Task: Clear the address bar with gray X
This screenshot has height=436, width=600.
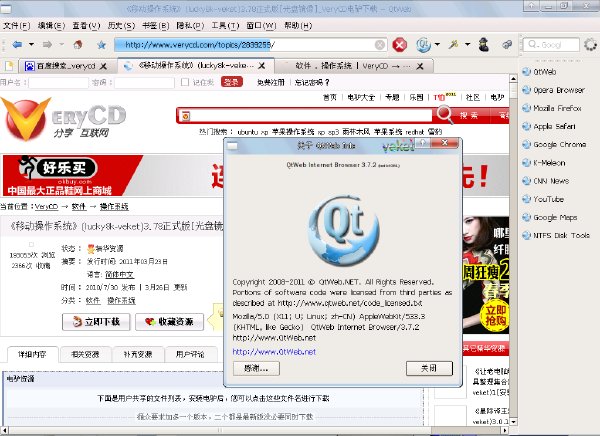Action: tap(380, 45)
